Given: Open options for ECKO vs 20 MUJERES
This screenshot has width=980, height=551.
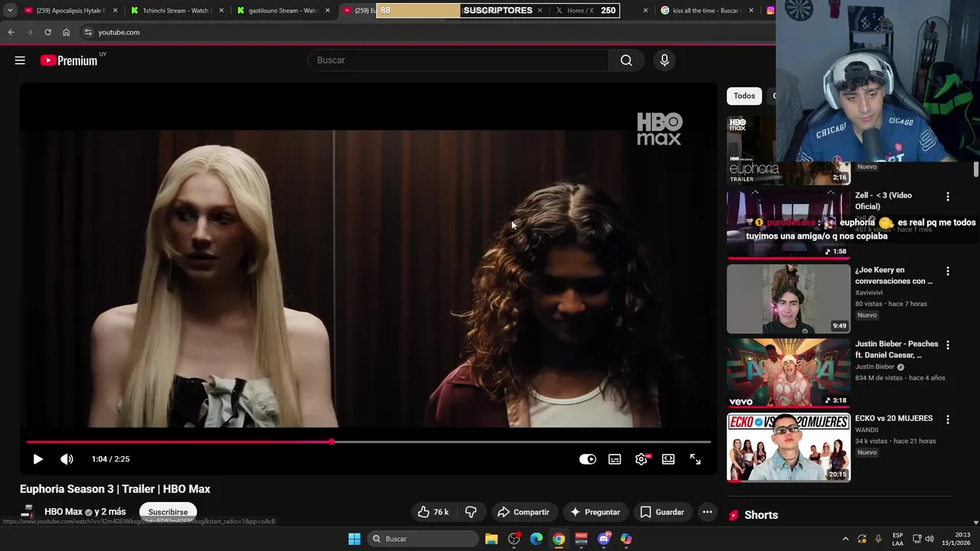Looking at the screenshot, I should (948, 419).
